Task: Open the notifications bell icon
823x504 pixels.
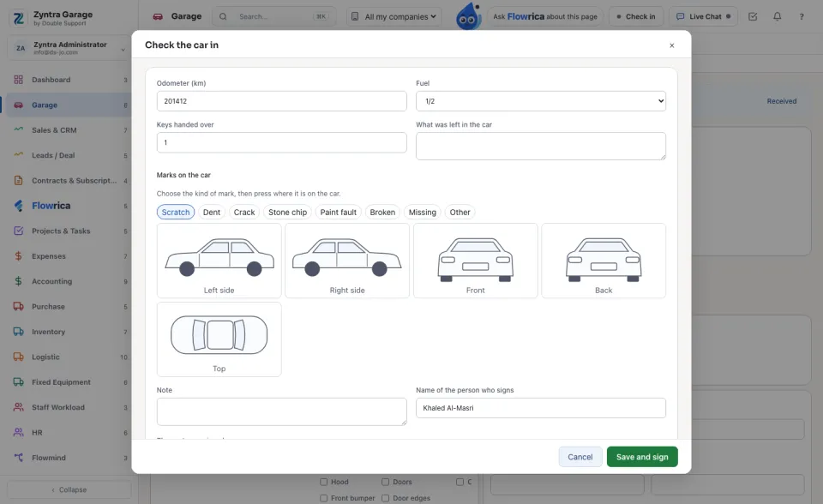Action: coord(777,16)
